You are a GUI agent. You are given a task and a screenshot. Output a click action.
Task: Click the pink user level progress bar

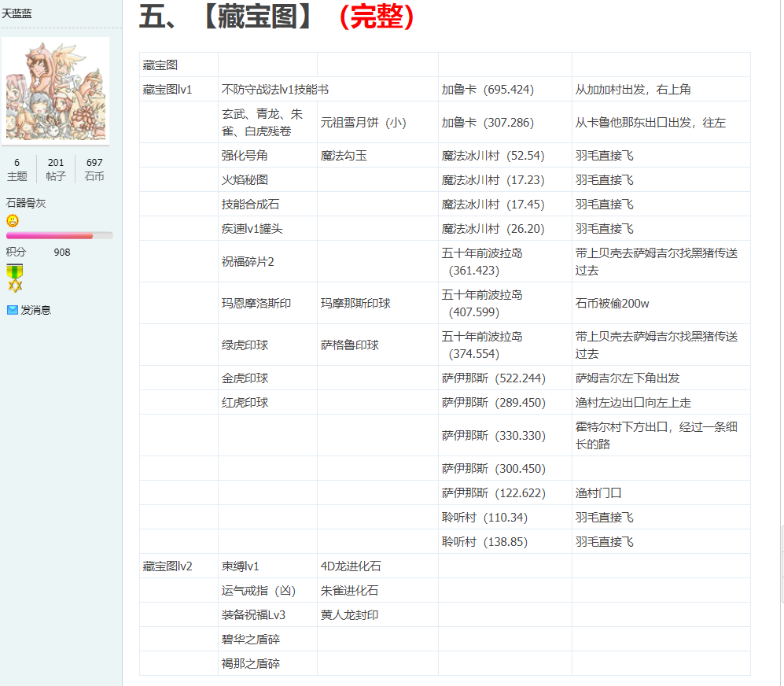[59, 235]
